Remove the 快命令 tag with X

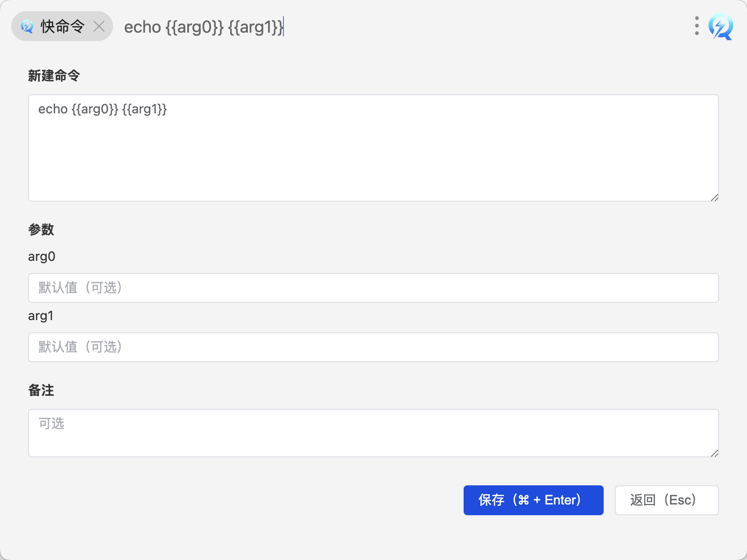(99, 27)
